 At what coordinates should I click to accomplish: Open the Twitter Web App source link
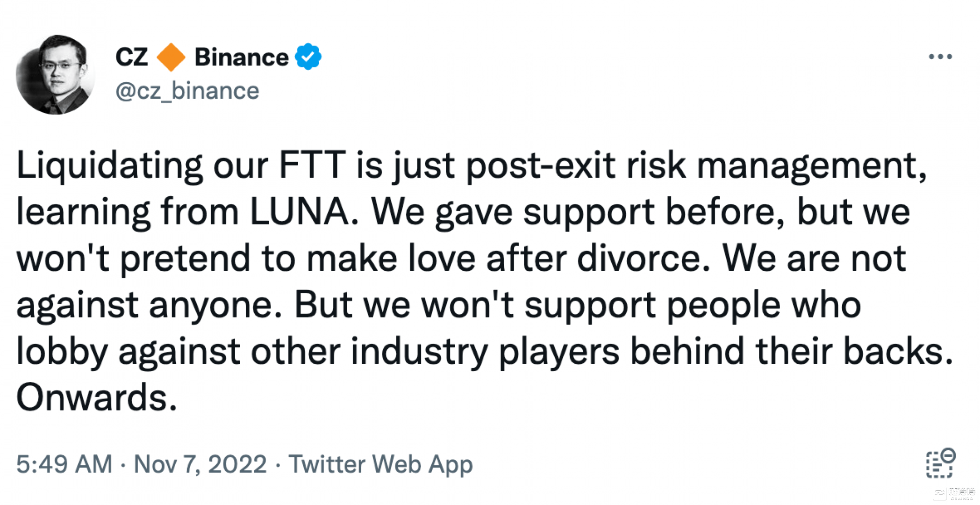pos(380,464)
